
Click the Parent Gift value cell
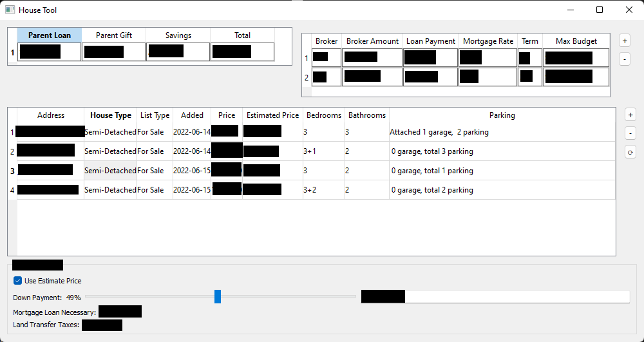coord(113,52)
